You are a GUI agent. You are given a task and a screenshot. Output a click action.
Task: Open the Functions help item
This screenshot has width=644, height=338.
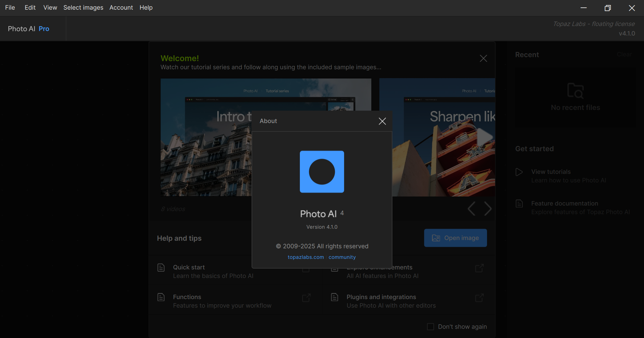pyautogui.click(x=235, y=301)
